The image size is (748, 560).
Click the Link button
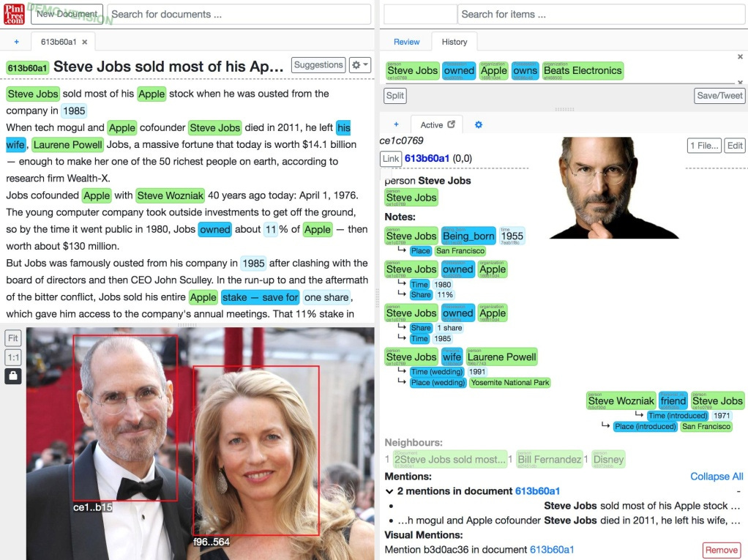tap(391, 159)
